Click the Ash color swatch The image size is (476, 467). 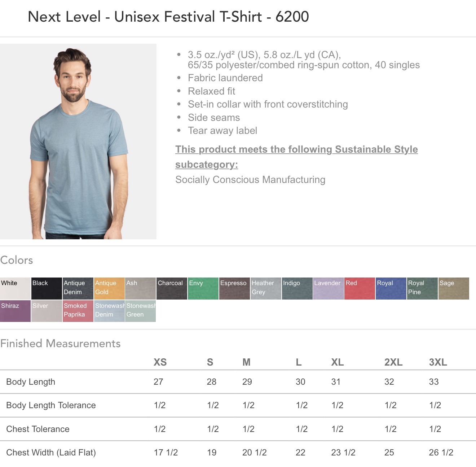(141, 288)
